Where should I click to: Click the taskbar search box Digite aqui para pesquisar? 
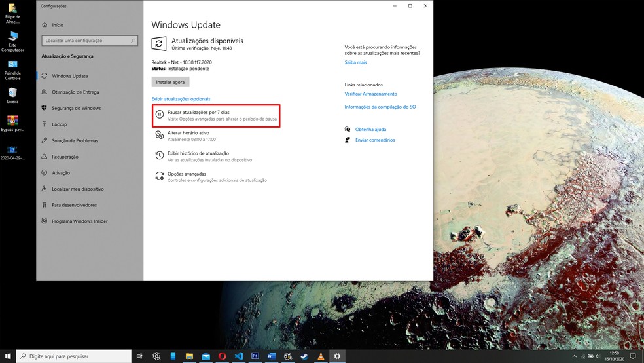coord(74,356)
